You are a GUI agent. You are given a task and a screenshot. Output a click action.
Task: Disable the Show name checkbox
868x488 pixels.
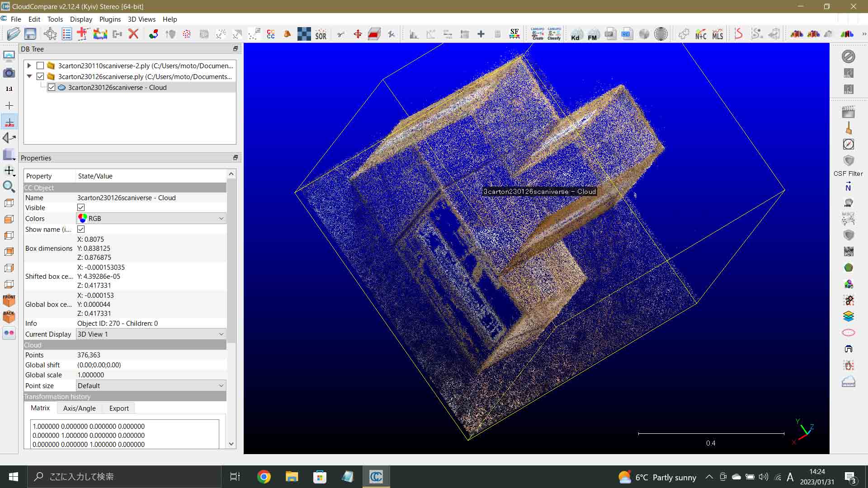(x=81, y=229)
